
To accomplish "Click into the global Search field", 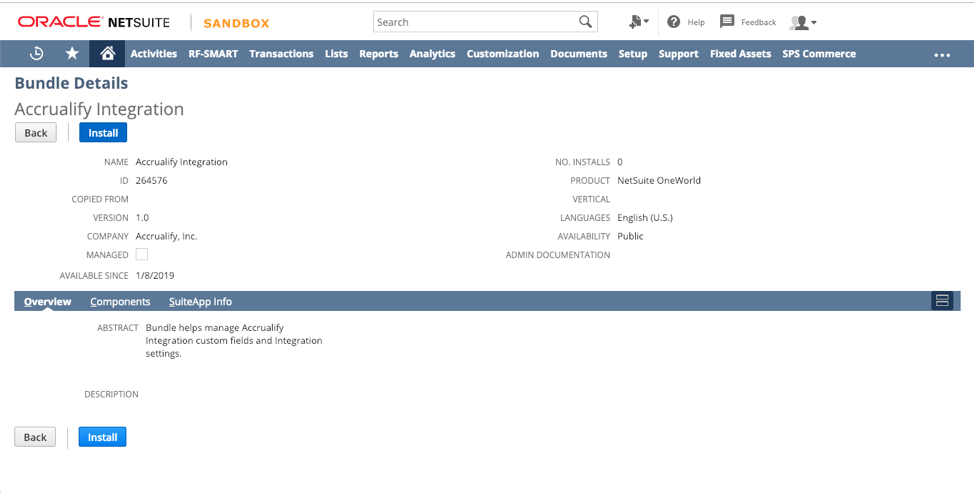I will click(x=475, y=22).
